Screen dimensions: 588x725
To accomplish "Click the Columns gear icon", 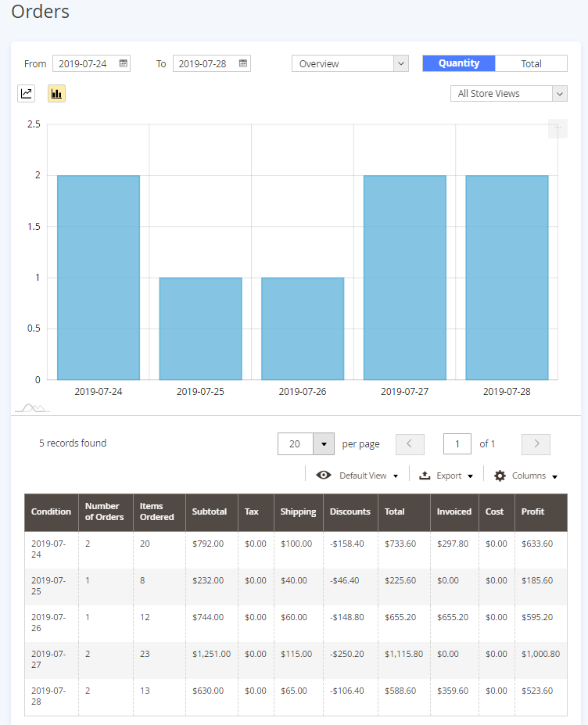I will click(x=500, y=476).
